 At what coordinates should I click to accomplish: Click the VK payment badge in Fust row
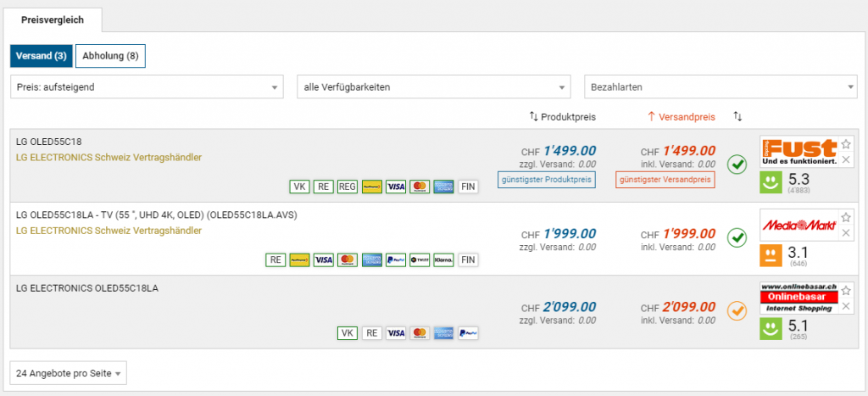coord(299,187)
